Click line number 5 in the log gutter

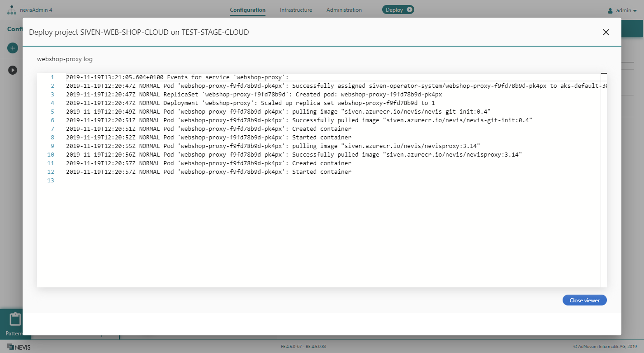tap(52, 112)
